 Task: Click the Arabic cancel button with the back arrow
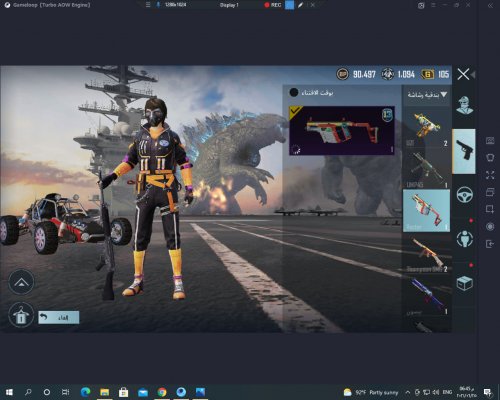(x=59, y=317)
